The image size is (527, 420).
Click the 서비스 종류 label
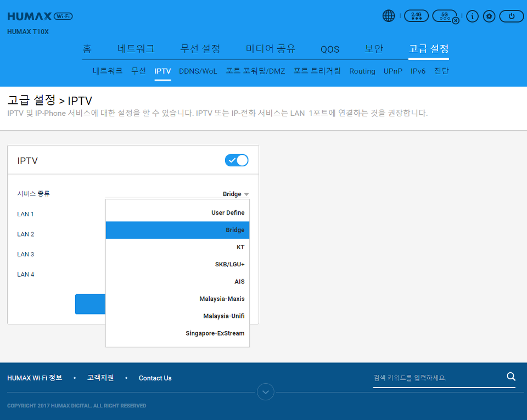33,194
